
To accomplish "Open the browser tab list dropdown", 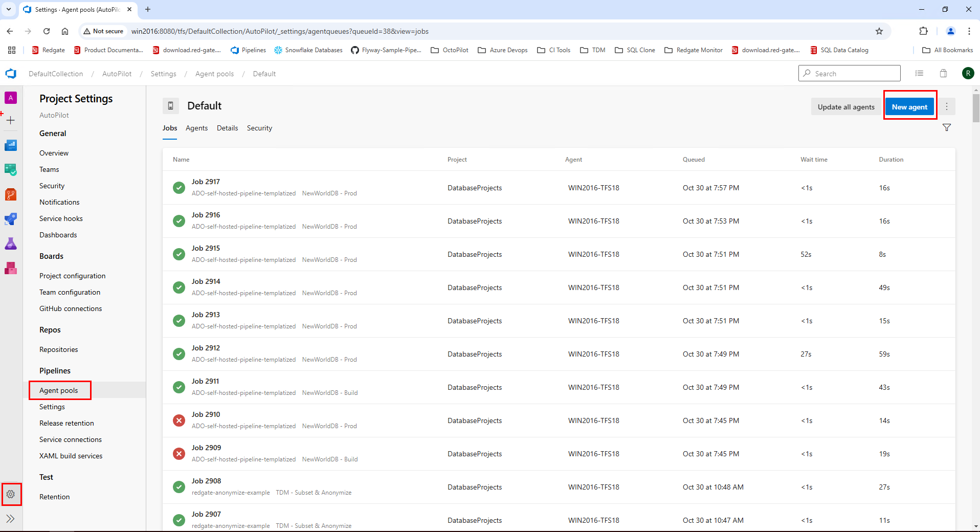I will coord(9,9).
